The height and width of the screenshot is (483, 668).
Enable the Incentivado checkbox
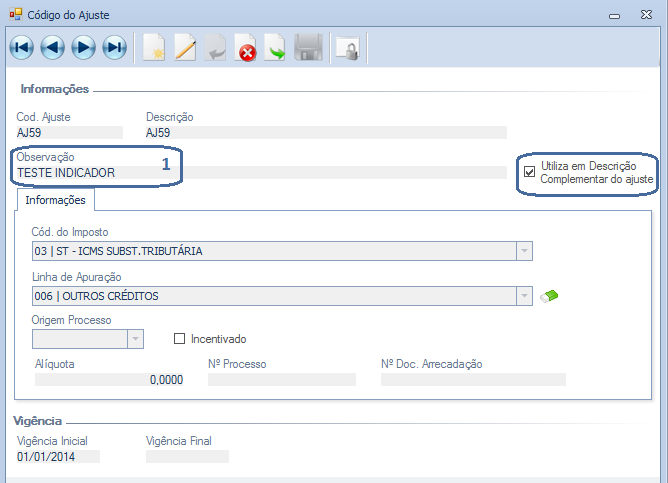point(181,339)
